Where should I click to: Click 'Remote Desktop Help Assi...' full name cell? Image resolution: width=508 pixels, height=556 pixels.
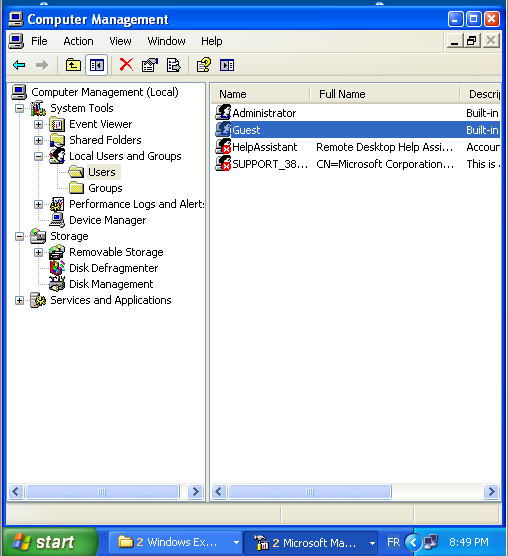[385, 147]
